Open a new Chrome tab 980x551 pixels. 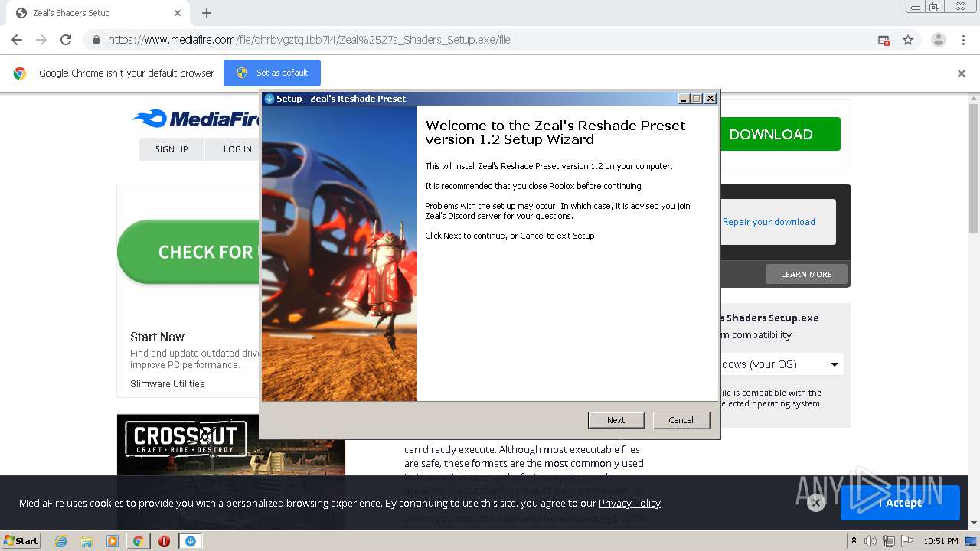click(x=207, y=13)
